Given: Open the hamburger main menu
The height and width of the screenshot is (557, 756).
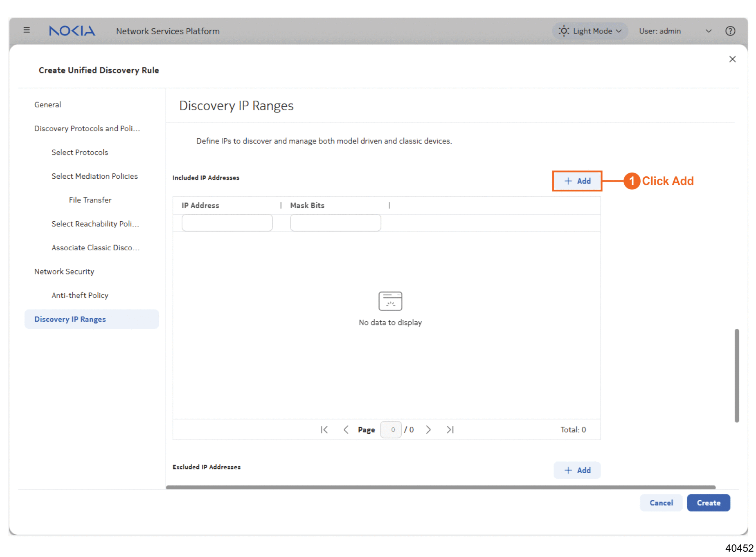Looking at the screenshot, I should click(x=27, y=30).
